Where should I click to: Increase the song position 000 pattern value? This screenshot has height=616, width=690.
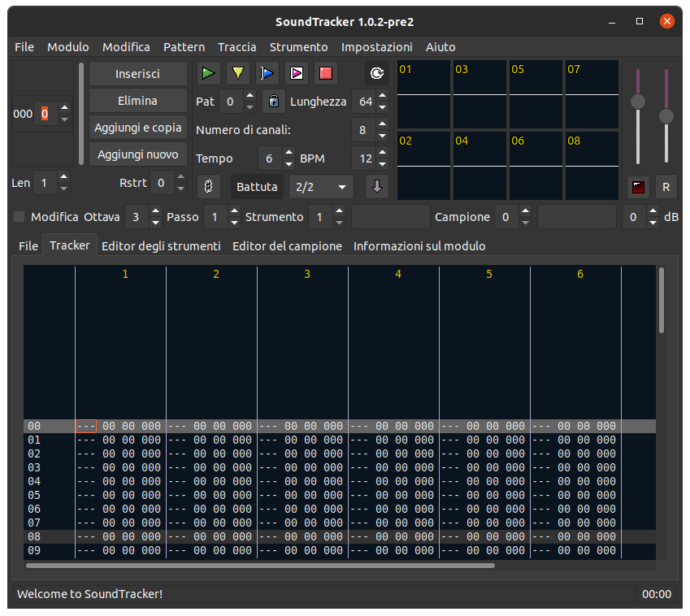pos(65,108)
